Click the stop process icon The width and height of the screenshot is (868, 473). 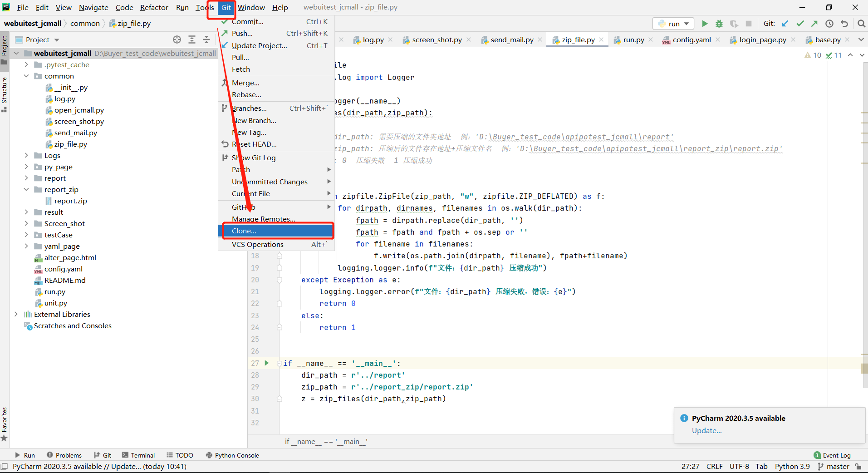pyautogui.click(x=749, y=24)
